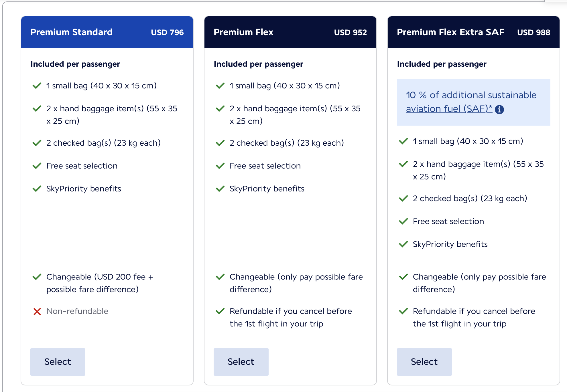Select the Premium Flex Extra SAF fare
Viewport: 567px width, 392px height.
click(x=424, y=362)
